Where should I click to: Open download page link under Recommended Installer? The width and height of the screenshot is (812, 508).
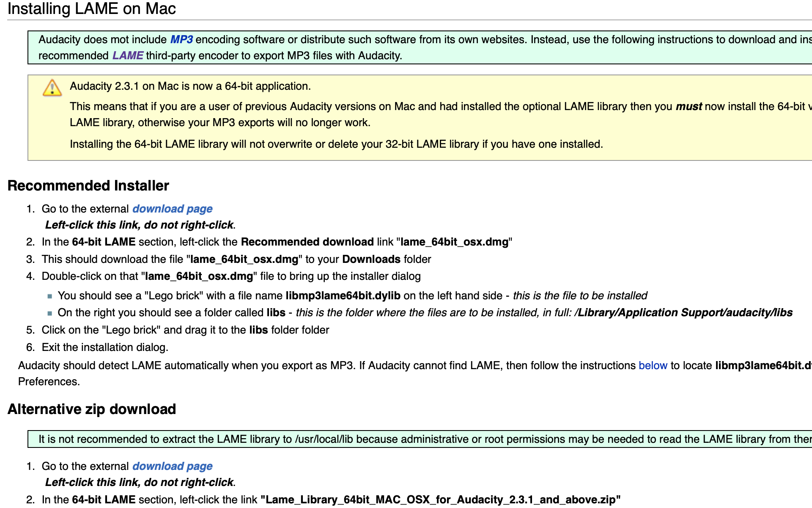coord(172,209)
